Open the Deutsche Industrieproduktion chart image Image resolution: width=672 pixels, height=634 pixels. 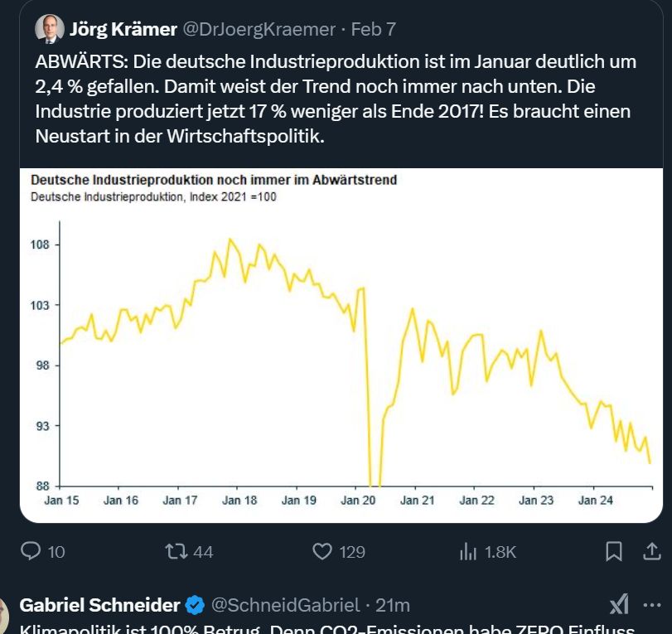click(x=341, y=345)
